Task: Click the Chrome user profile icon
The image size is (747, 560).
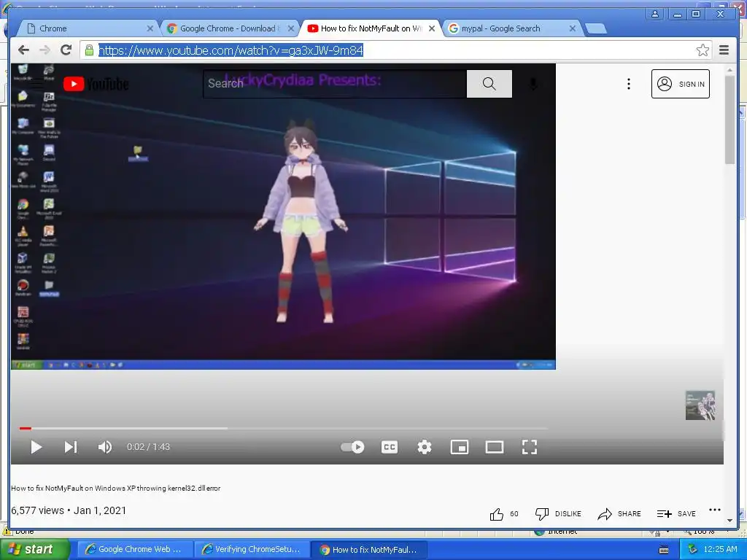Action: point(655,14)
